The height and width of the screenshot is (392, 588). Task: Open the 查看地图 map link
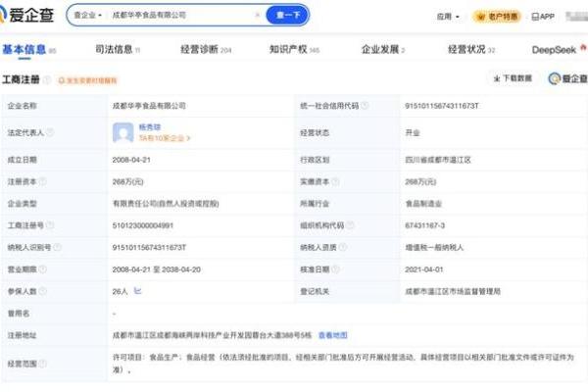pyautogui.click(x=333, y=335)
